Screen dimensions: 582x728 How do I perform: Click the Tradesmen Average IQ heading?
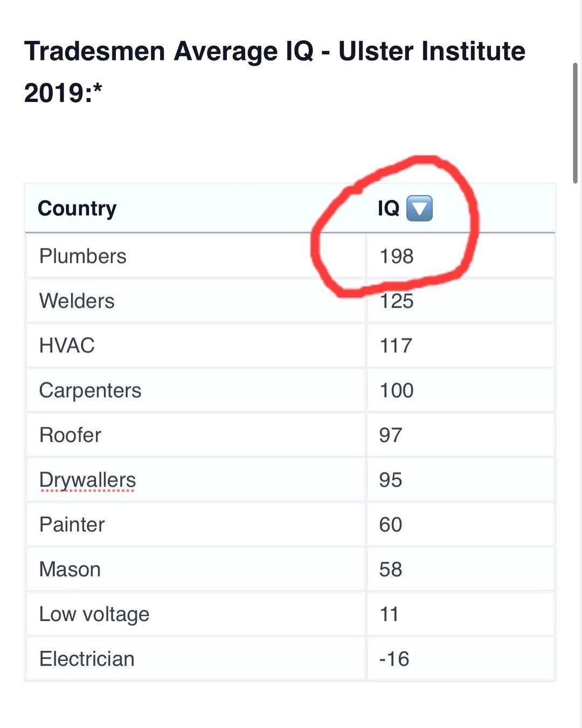[x=275, y=72]
